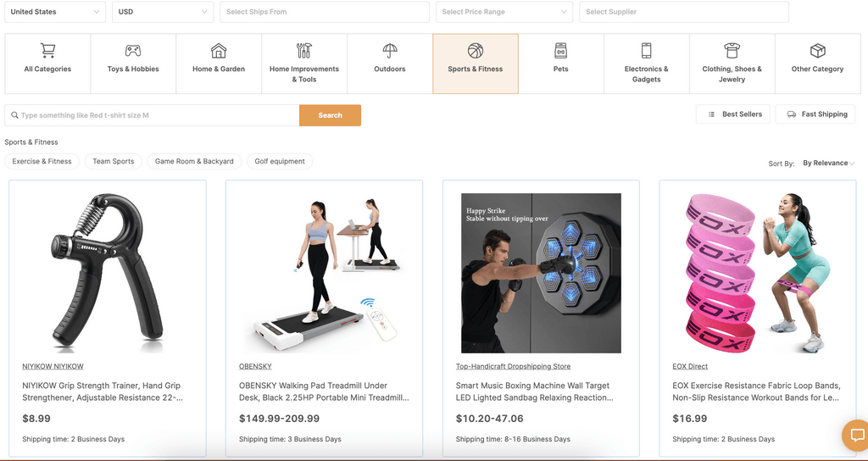This screenshot has height=461, width=868.
Task: Filter by Exercise & Fitness subcategory
Action: tap(42, 161)
